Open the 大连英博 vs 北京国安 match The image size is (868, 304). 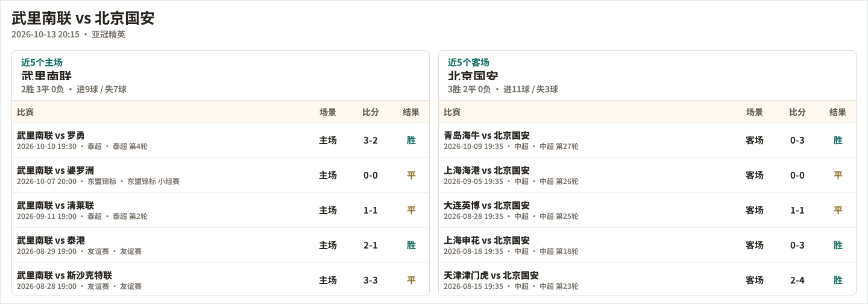tap(647, 210)
